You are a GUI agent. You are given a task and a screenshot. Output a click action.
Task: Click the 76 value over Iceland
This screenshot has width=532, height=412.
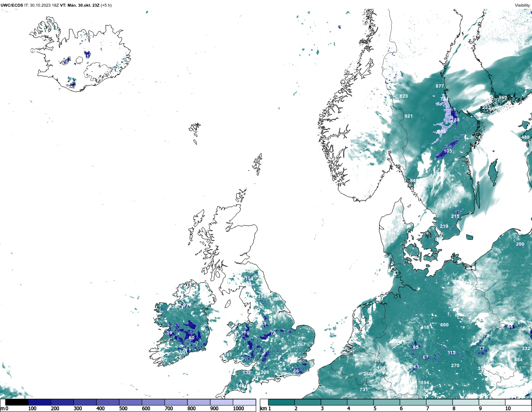pos(65,62)
